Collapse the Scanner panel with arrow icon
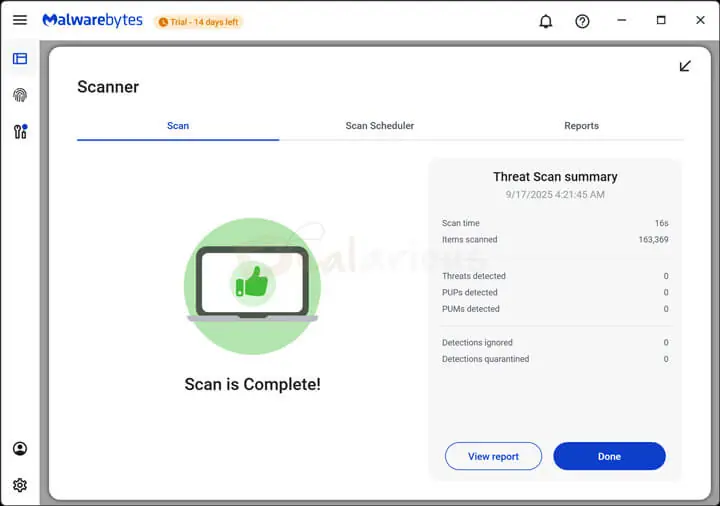Image resolution: width=720 pixels, height=506 pixels. [x=685, y=66]
